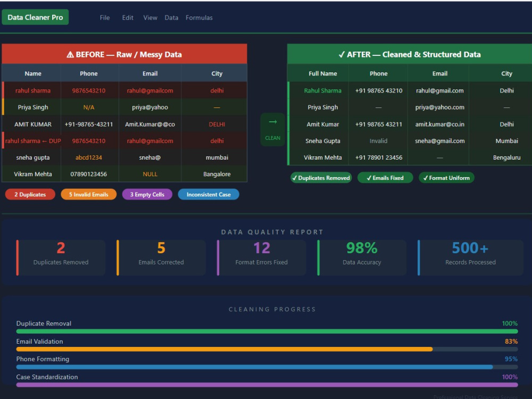Screen dimensions: 532x399
Task: Click the Email Validation progress bar
Action: click(x=267, y=349)
